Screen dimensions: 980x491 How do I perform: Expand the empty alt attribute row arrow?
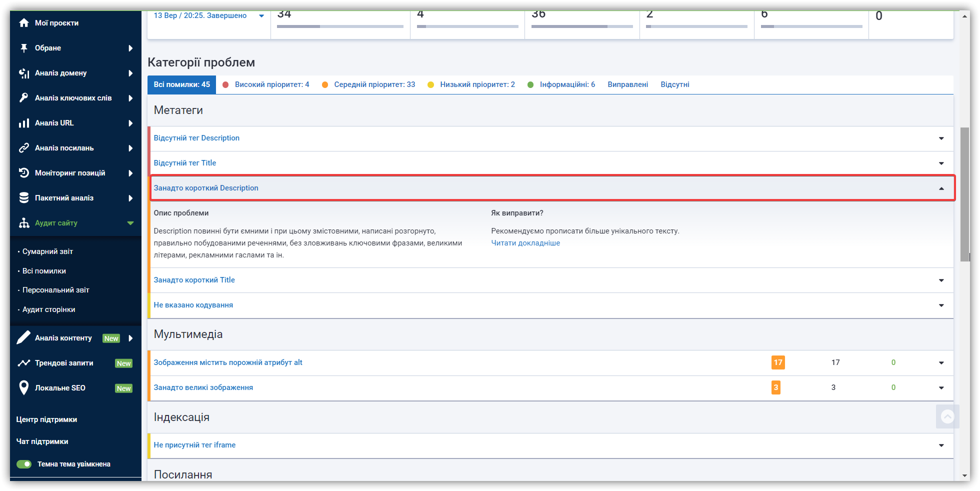coord(941,363)
